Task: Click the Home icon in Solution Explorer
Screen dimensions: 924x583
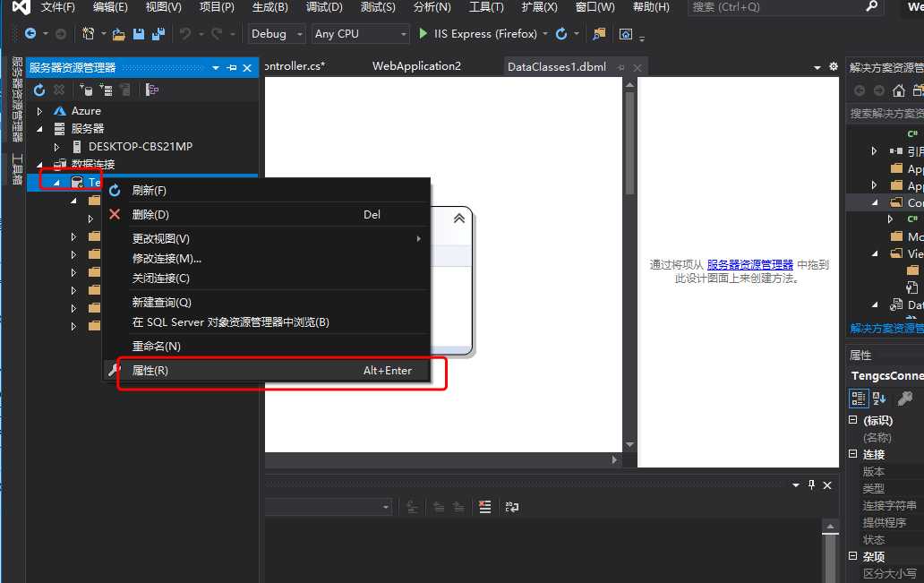Action: tap(898, 90)
